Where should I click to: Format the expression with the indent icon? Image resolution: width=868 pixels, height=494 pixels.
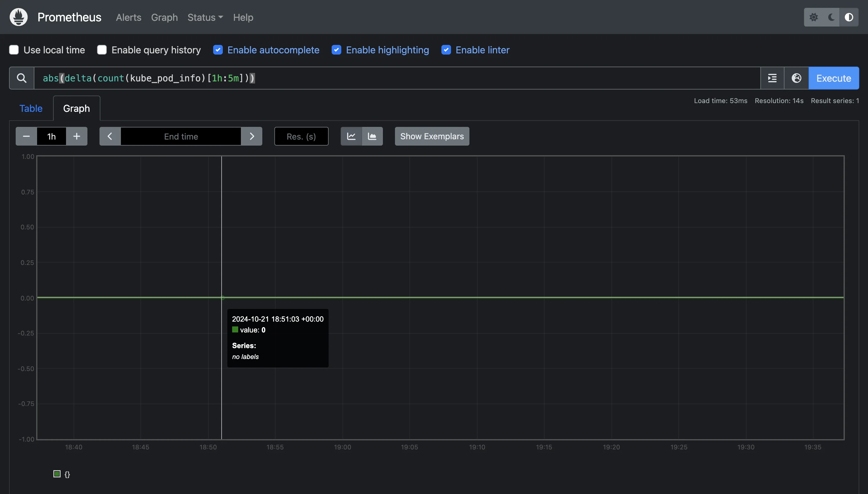coord(772,78)
